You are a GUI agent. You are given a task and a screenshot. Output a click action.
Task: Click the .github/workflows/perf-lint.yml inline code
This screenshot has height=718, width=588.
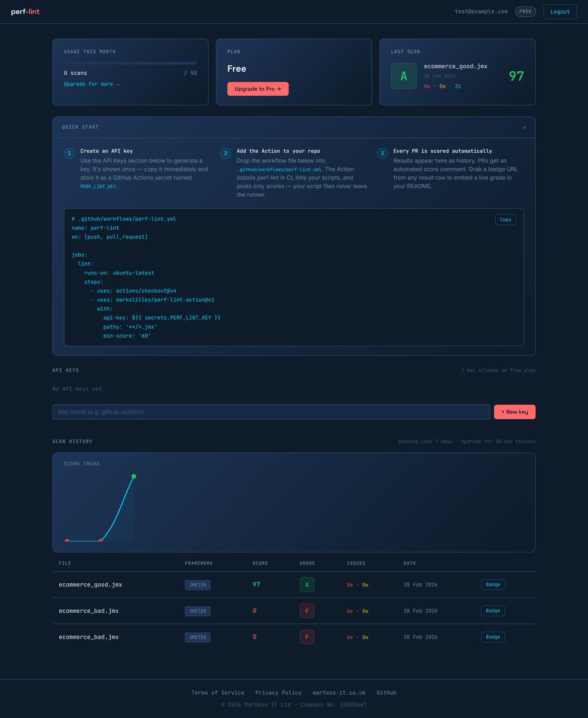click(x=280, y=170)
